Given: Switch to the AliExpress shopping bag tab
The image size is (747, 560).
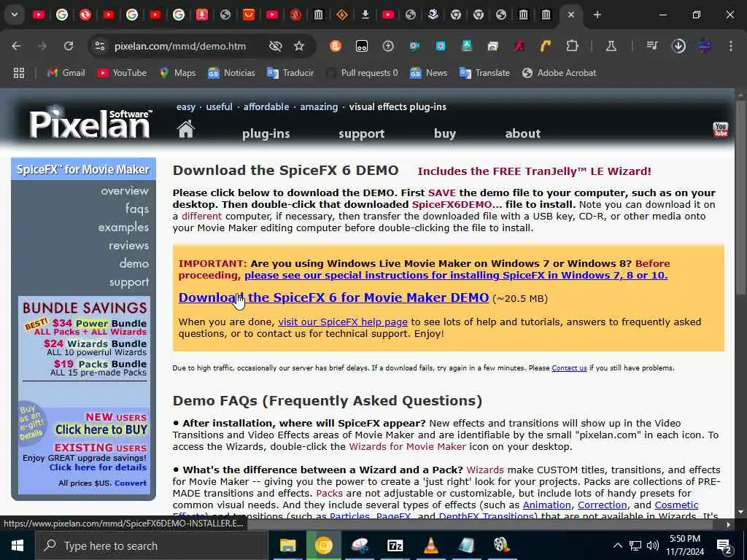Looking at the screenshot, I should pos(249,15).
